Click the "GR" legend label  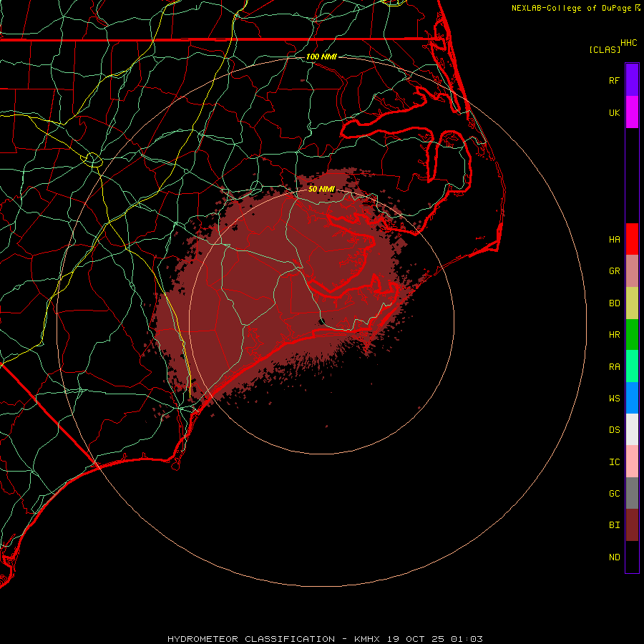[x=615, y=271]
